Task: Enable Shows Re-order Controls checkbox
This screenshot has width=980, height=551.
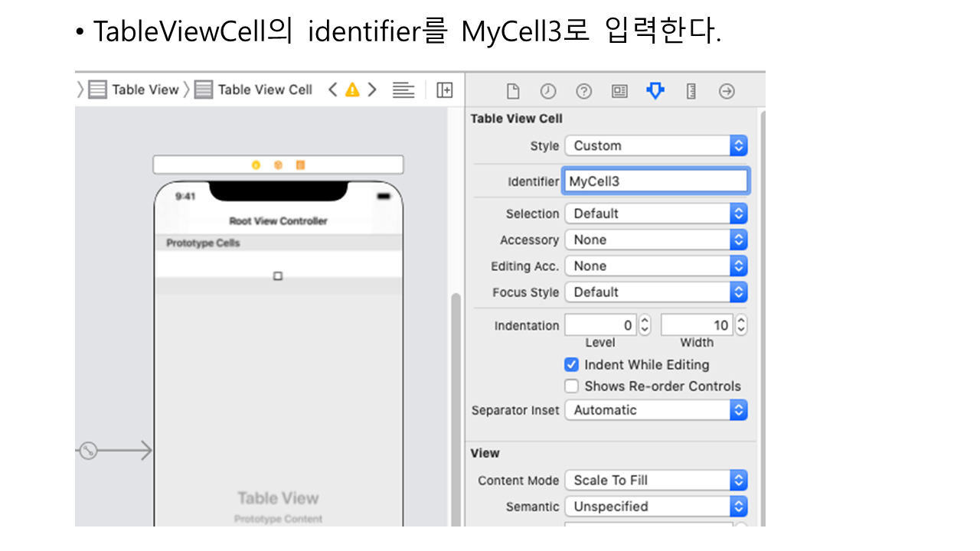Action: pos(571,386)
